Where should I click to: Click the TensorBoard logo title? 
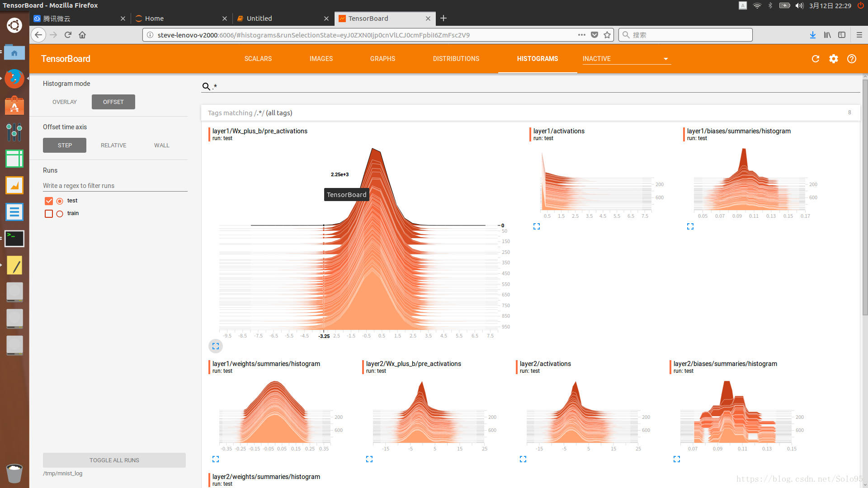[x=66, y=59]
